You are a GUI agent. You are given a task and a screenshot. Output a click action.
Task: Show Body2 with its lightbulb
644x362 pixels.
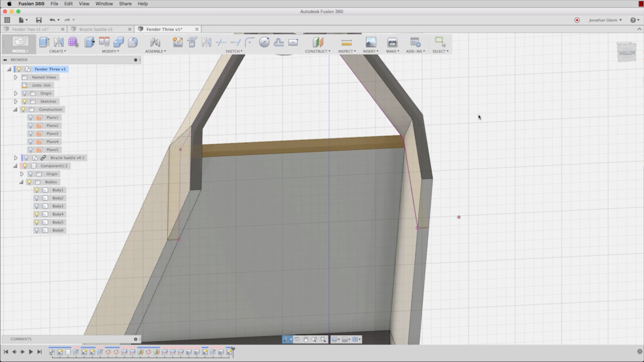[x=37, y=198]
